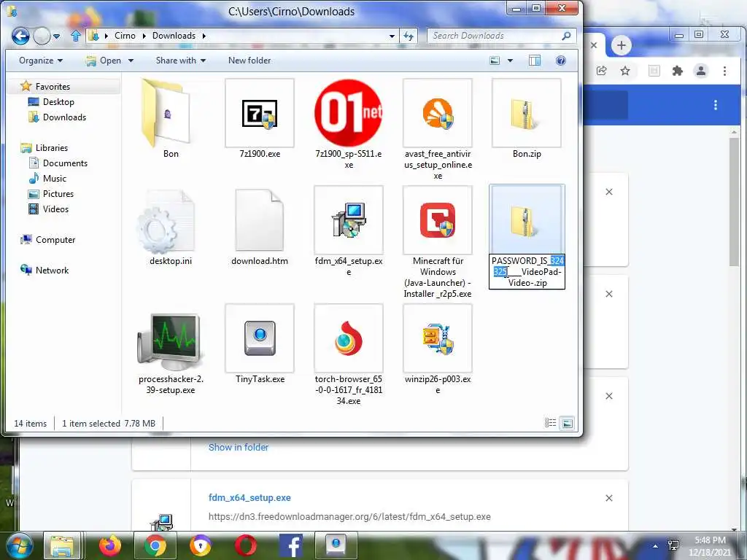This screenshot has height=560, width=747.
Task: Bookmark page with Chrome star icon
Action: pos(625,71)
